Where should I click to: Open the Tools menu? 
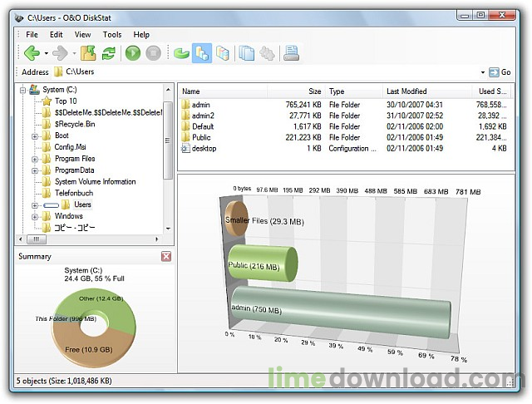tap(112, 35)
